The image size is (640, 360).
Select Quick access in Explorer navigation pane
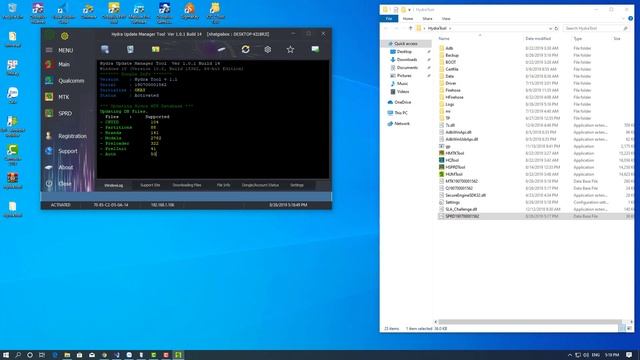(406, 44)
